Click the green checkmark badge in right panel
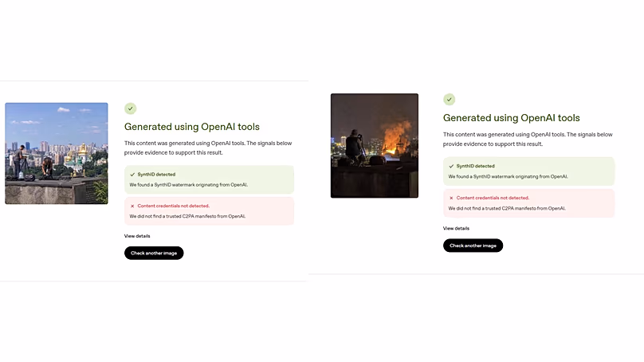This screenshot has width=644, height=362. pos(449,100)
